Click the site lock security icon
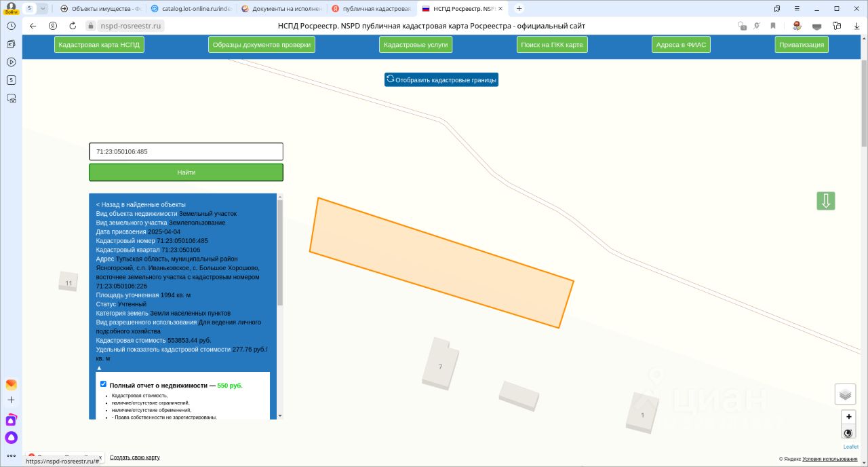 90,26
